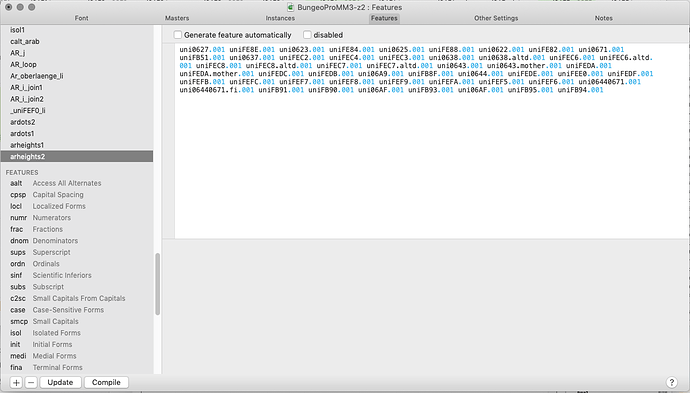Click uniFEFB.001 glyph name in code
This screenshot has width=690, height=393.
(202, 82)
